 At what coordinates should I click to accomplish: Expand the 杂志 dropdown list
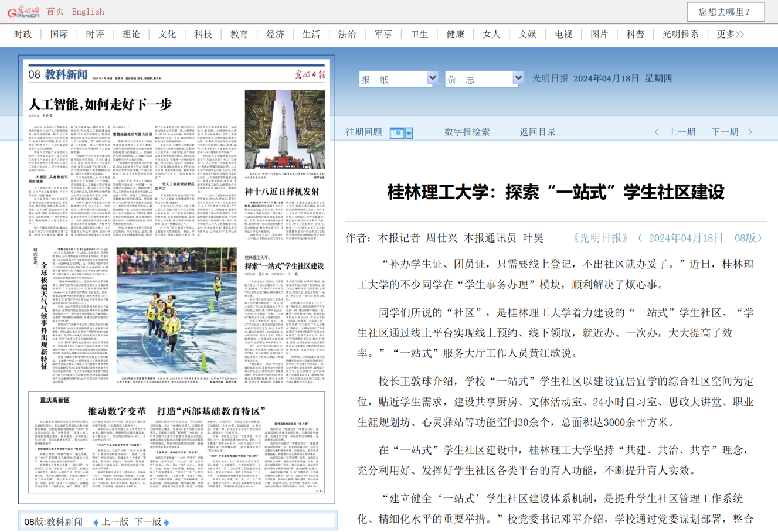point(518,78)
